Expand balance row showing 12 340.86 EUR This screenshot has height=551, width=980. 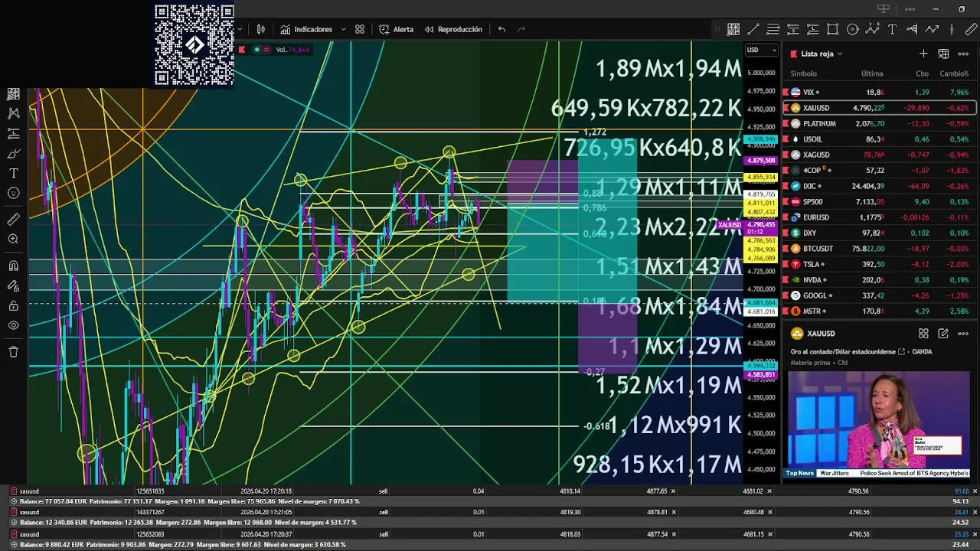click(14, 523)
